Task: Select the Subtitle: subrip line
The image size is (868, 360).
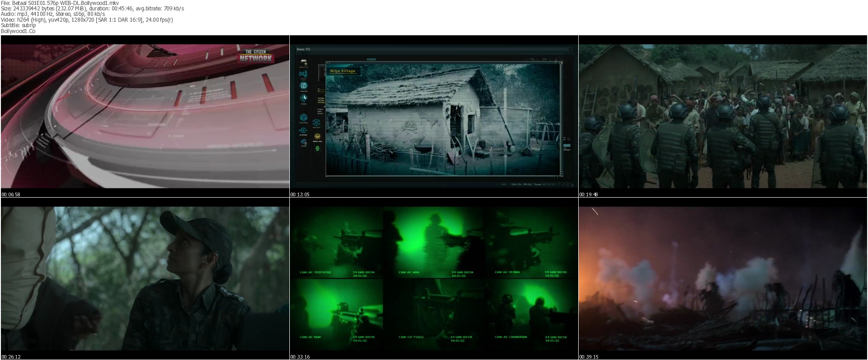Action: [19, 25]
